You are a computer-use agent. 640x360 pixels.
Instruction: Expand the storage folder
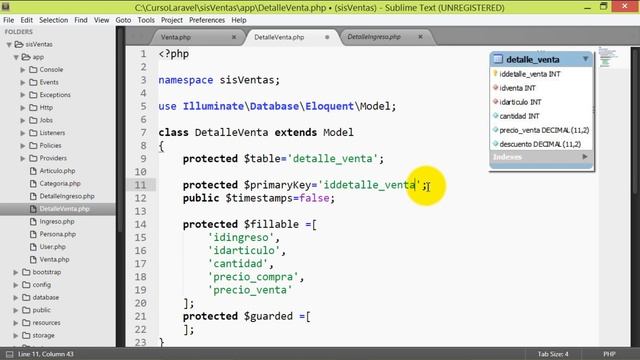(x=16, y=336)
